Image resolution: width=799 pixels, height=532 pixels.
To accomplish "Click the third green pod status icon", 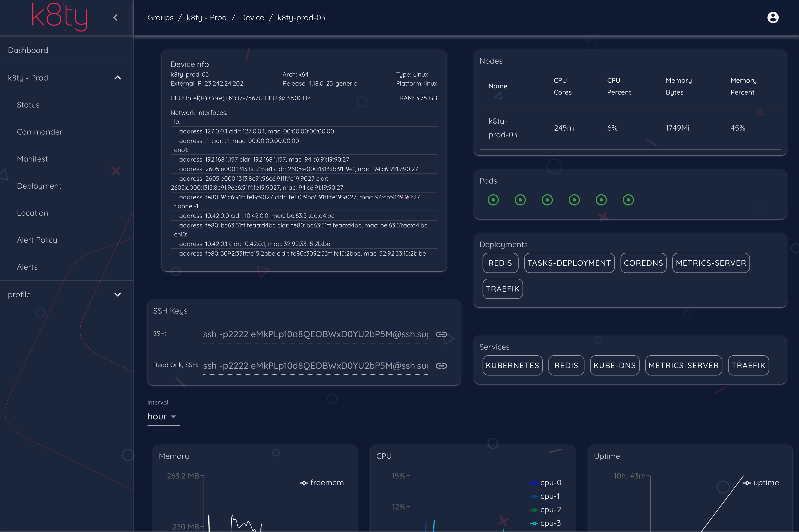I will coord(547,200).
